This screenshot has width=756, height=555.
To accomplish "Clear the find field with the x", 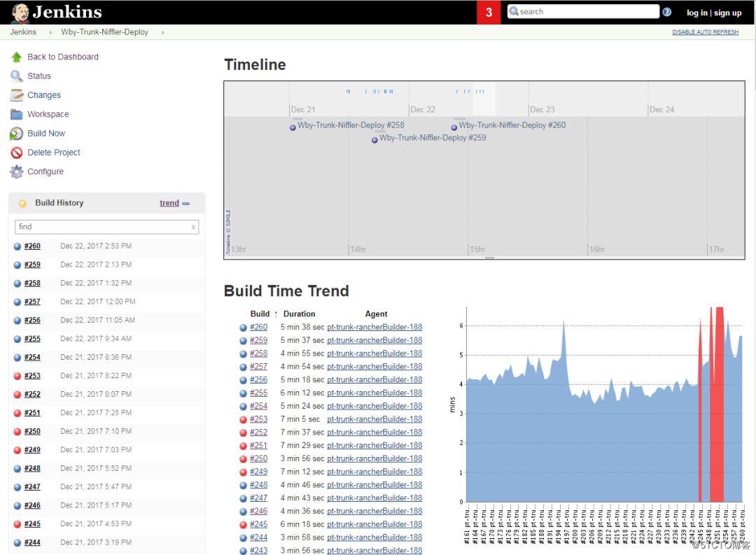I will point(193,227).
